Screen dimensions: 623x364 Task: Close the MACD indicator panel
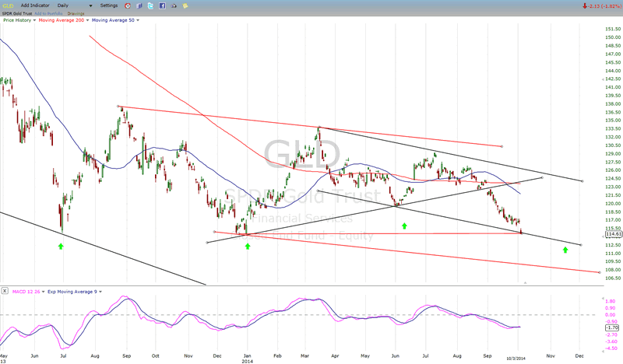point(5,290)
